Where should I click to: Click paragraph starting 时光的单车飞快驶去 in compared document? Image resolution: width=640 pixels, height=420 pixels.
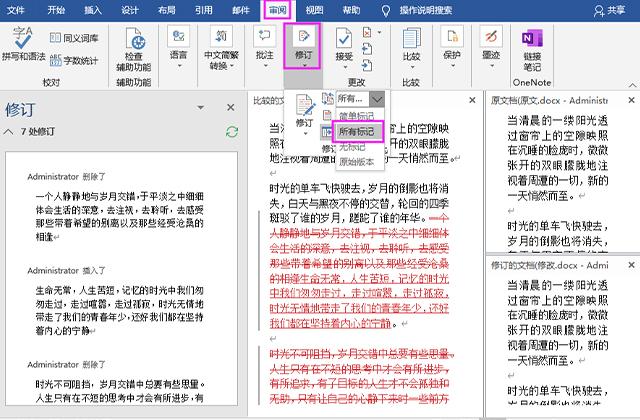coord(359,203)
